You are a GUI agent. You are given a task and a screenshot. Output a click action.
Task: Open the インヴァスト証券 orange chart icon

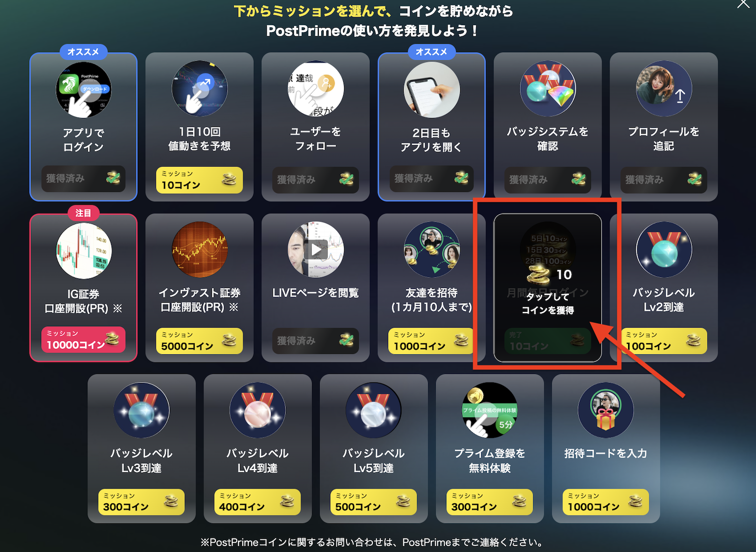tap(199, 250)
